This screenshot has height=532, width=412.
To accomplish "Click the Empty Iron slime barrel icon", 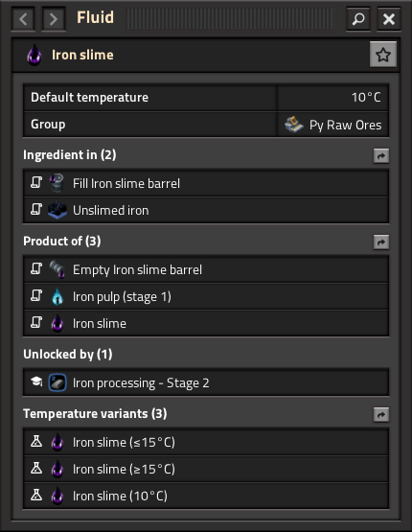I will coord(57,269).
